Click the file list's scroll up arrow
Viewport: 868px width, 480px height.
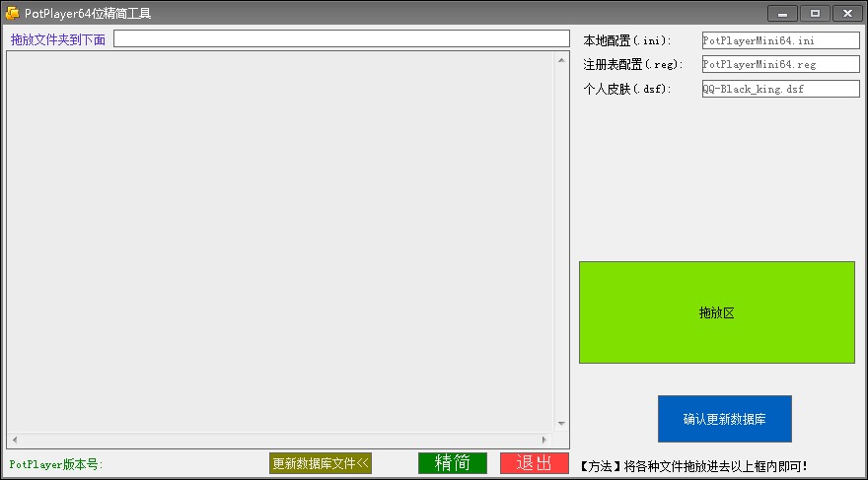561,60
